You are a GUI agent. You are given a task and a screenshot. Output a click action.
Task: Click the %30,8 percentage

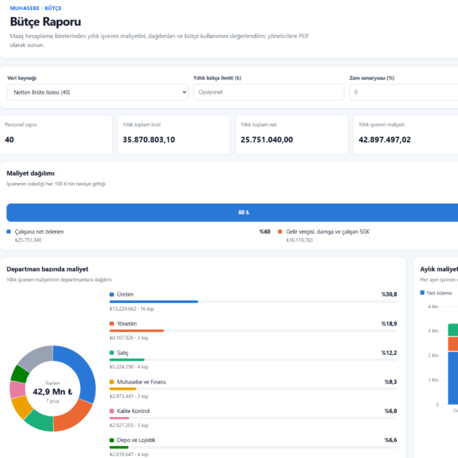(x=389, y=294)
